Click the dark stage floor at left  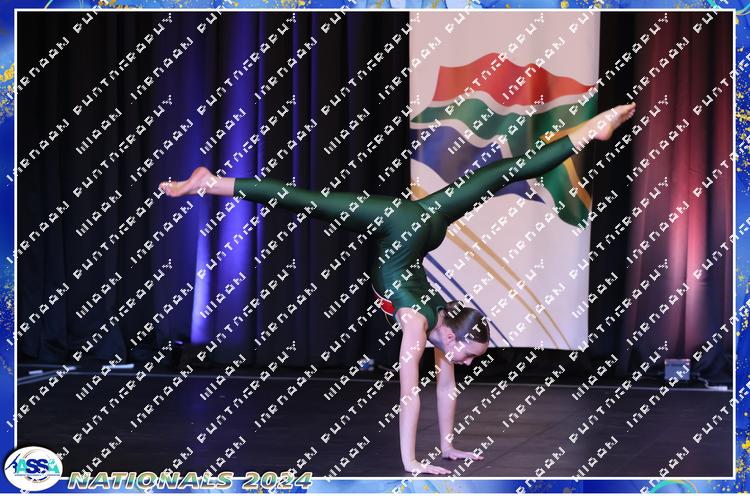[x=150, y=420]
